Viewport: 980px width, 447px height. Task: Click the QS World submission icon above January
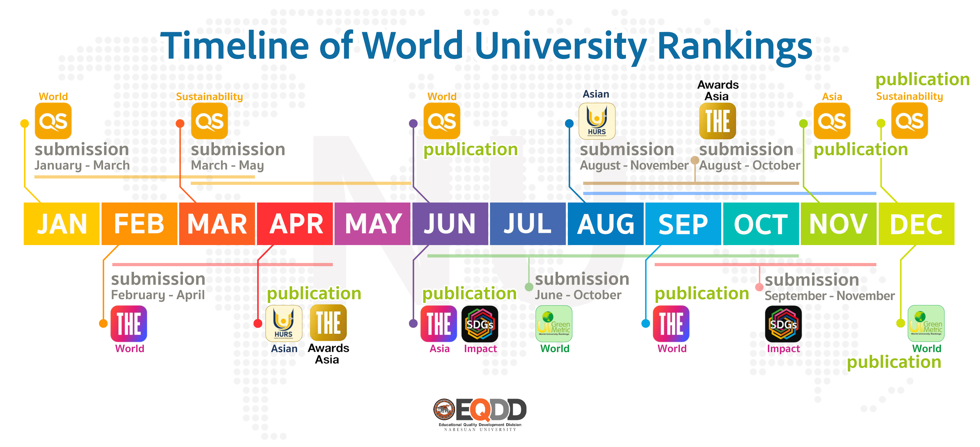click(x=53, y=121)
